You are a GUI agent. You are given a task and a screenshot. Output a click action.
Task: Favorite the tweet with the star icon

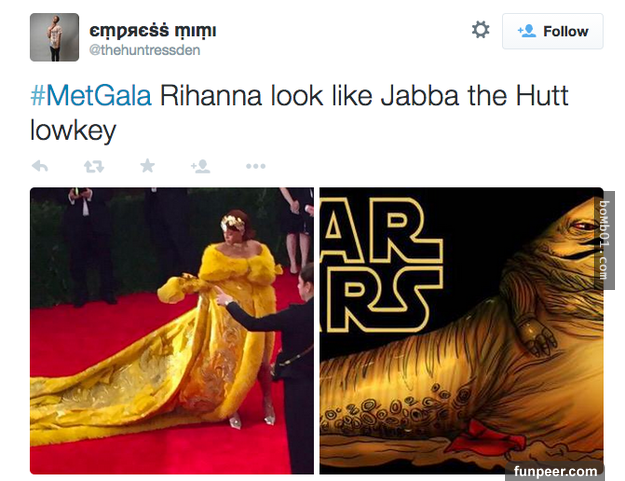tap(147, 165)
